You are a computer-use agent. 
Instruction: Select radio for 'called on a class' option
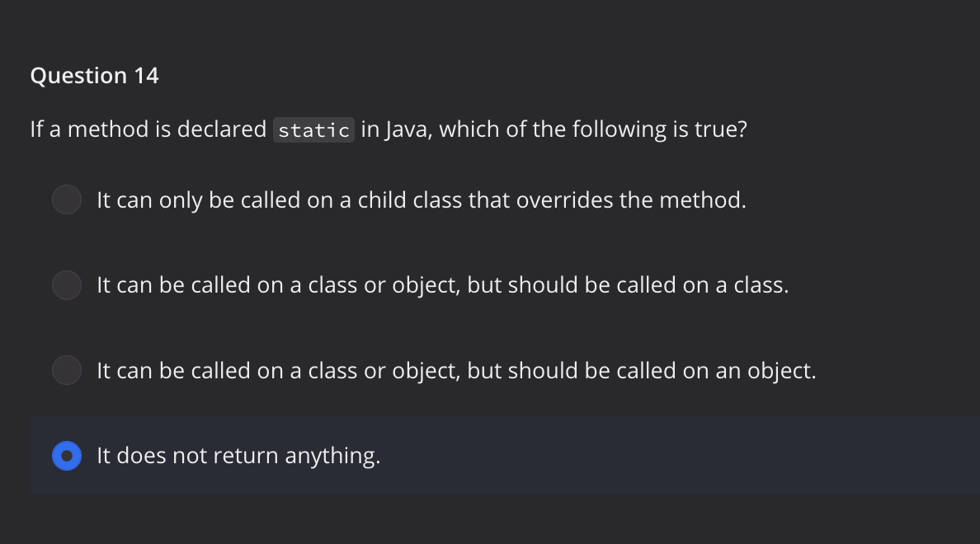(x=67, y=285)
